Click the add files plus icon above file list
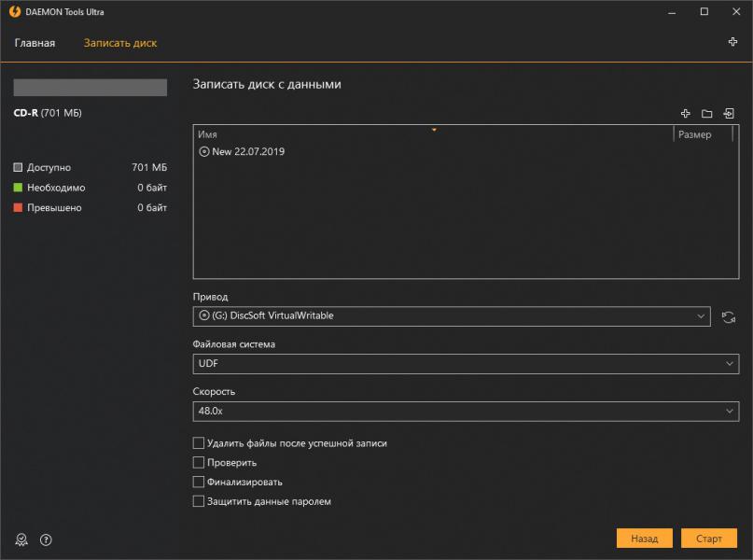The width and height of the screenshot is (753, 560). tap(685, 114)
